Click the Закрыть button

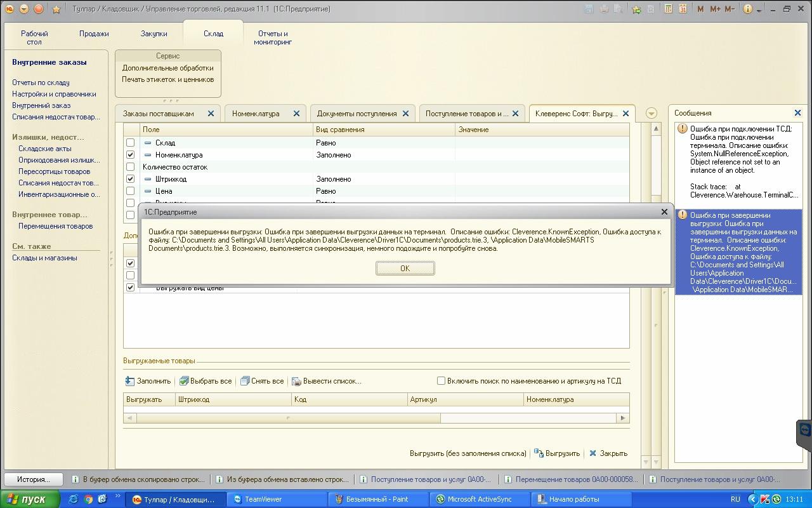[x=608, y=453]
